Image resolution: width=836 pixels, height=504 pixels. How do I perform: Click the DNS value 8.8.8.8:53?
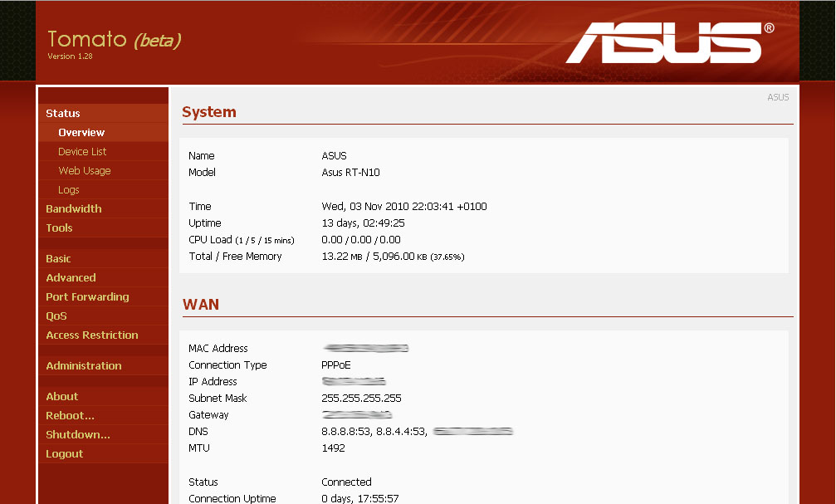346,432
